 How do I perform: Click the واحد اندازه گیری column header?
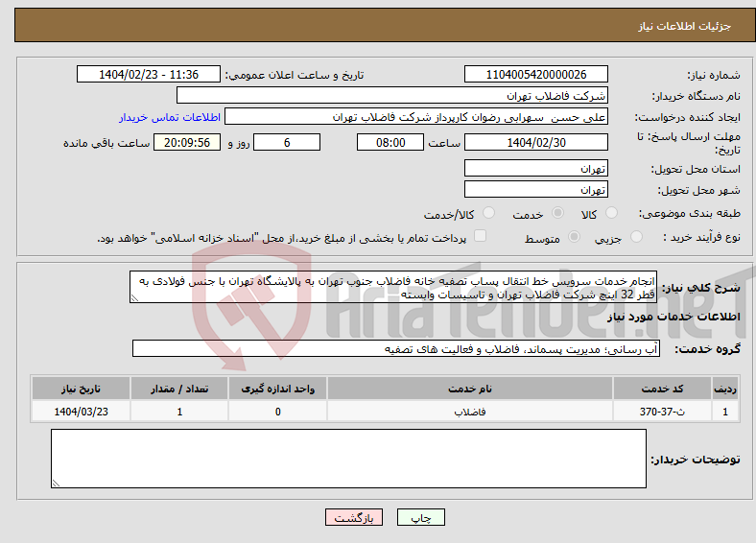(x=277, y=389)
